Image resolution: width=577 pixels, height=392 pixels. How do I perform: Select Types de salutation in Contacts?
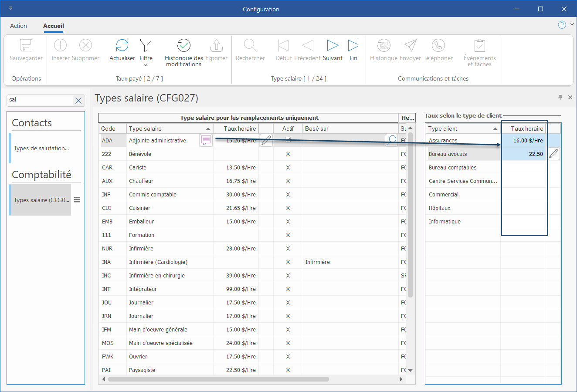pyautogui.click(x=41, y=148)
